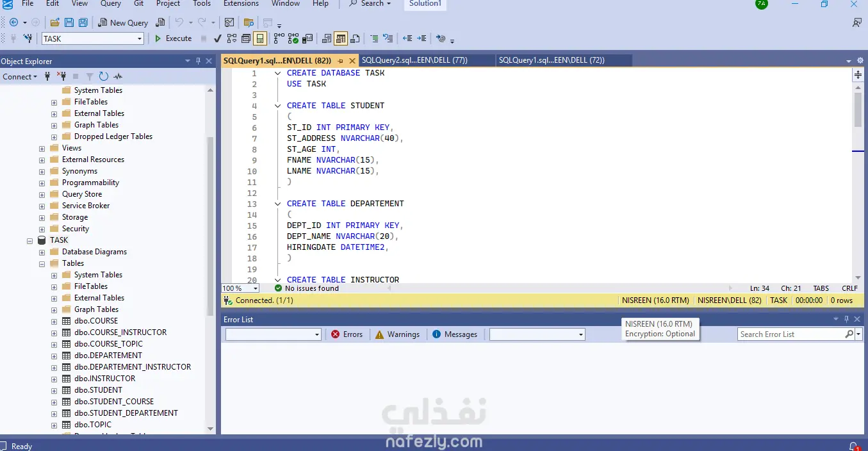The image size is (868, 451).
Task: Parse the query with the checkmark icon
Action: 218,38
